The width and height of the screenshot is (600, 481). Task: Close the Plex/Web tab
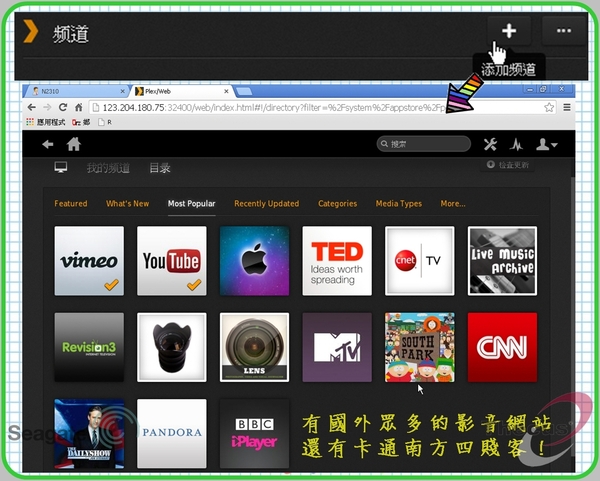tap(226, 91)
